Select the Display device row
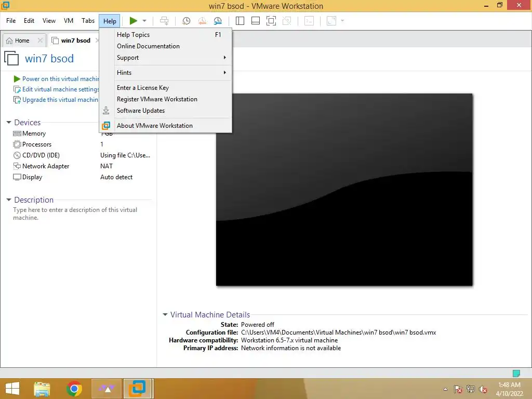The height and width of the screenshot is (399, 532). (82, 177)
